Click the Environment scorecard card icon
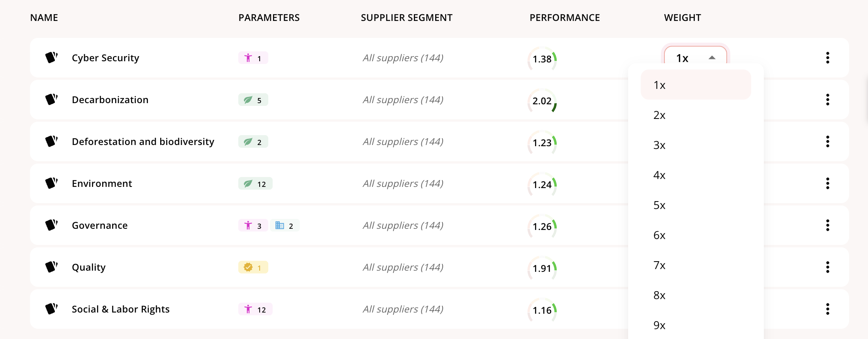 pos(51,183)
